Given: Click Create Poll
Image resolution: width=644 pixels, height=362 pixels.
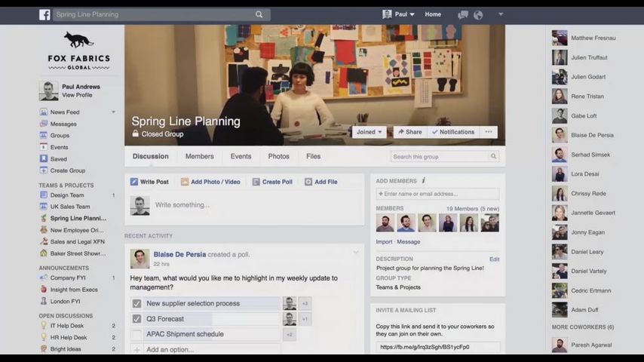Looking at the screenshot, I should (272, 182).
